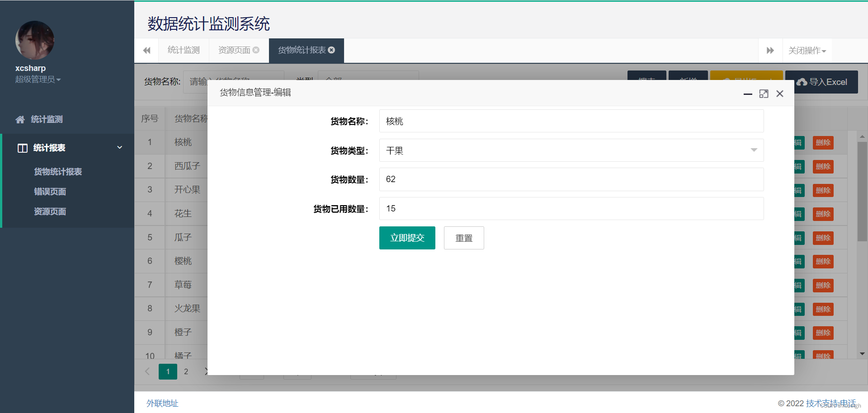The height and width of the screenshot is (413, 868).
Task: Close the 资源页面 tab with its x icon
Action: [256, 50]
